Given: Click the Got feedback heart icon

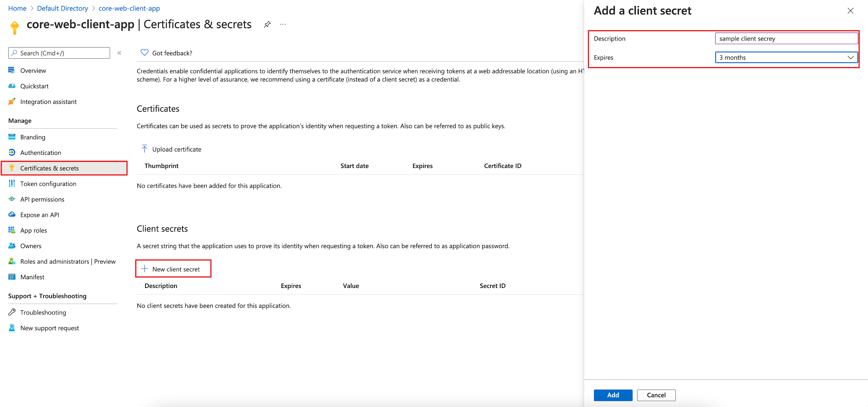Looking at the screenshot, I should [144, 53].
